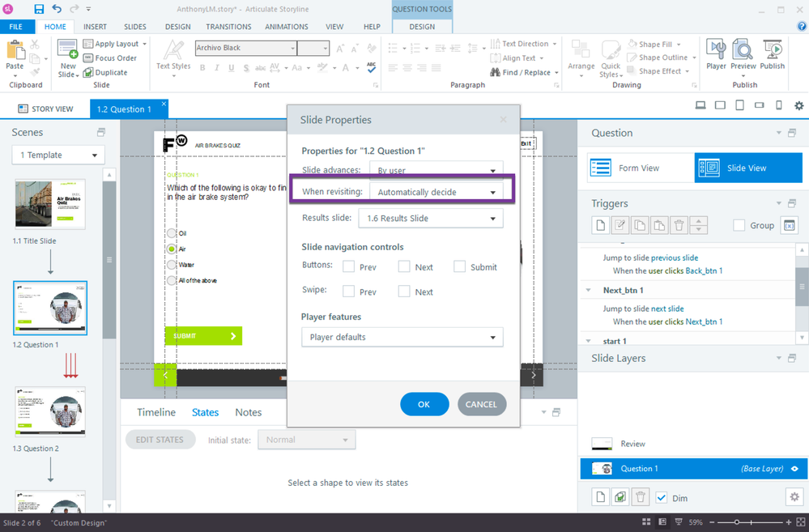Click the 'previous slide' trigger link
Screen dimensions: 809x532
[675, 258]
